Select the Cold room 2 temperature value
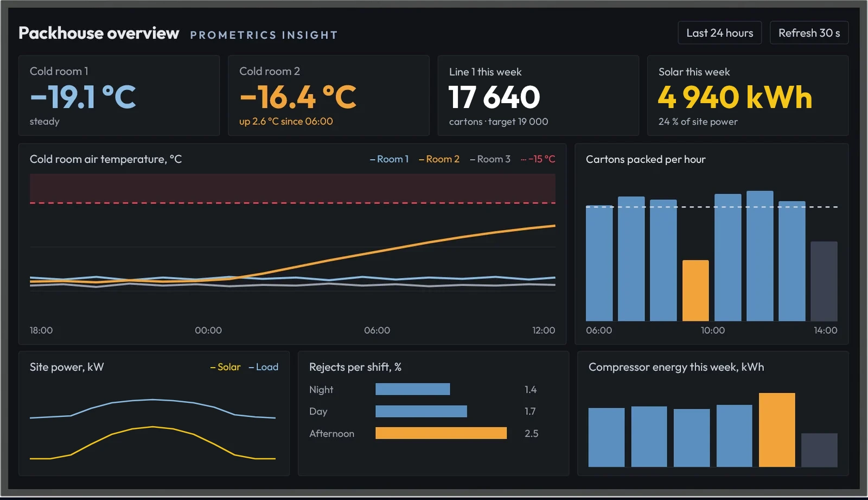This screenshot has height=500, width=868. [x=298, y=97]
